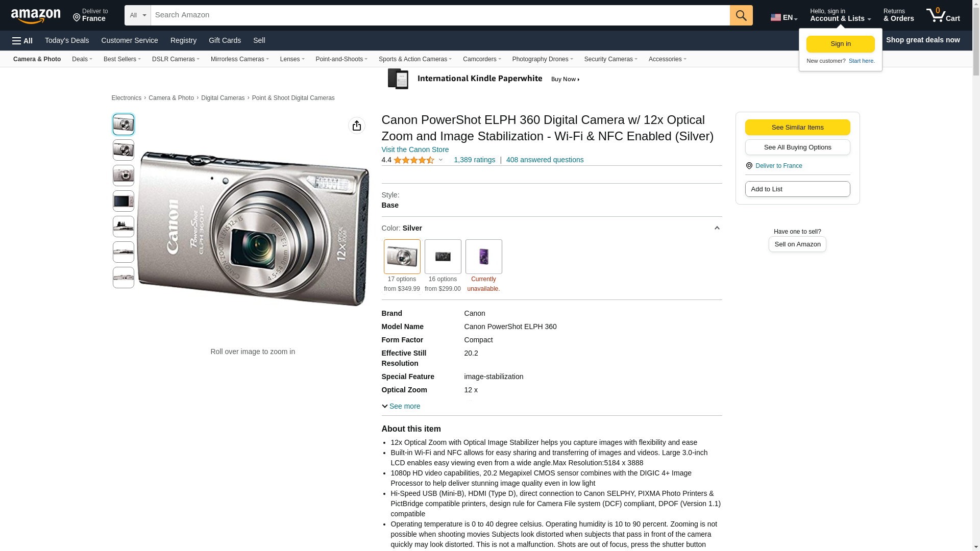Click the Amazon logo
This screenshot has width=980, height=551.
[36, 16]
